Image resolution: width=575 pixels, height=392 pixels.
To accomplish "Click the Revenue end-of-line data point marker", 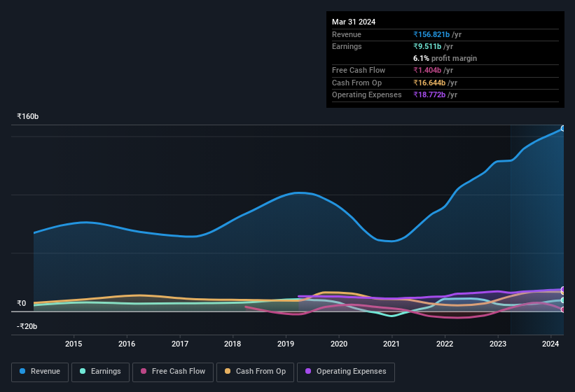I will 562,129.
